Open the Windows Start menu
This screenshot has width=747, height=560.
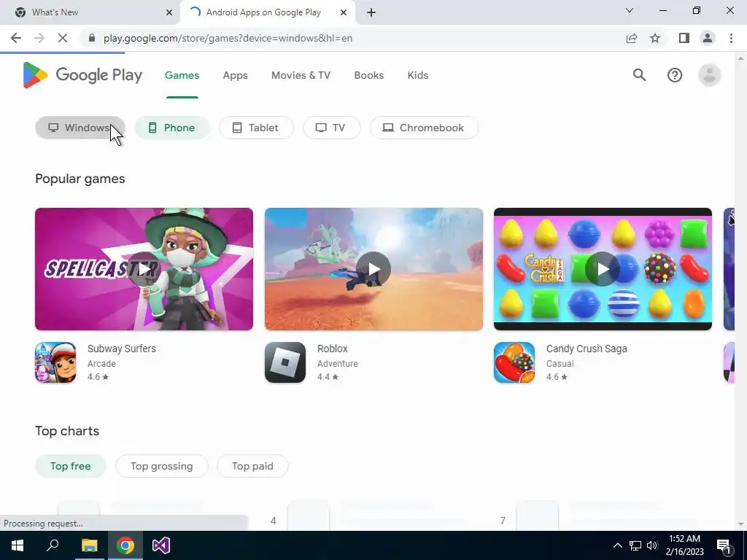click(18, 545)
